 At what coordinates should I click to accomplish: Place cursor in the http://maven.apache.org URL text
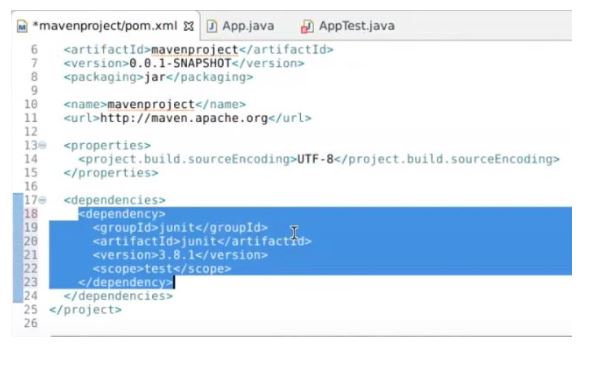point(184,118)
